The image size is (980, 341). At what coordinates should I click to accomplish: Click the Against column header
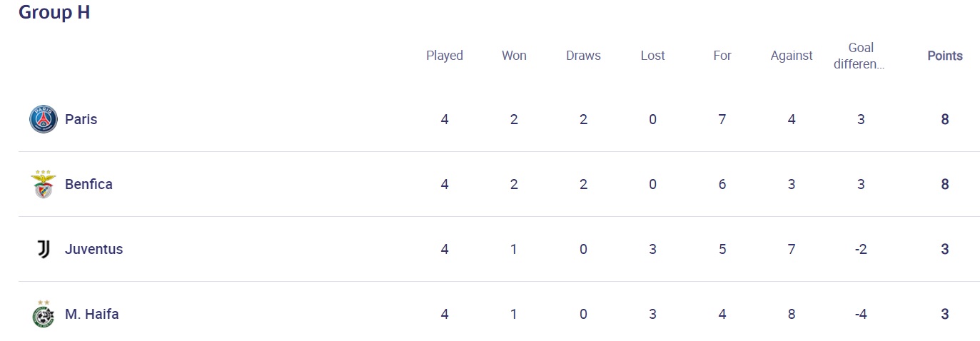pyautogui.click(x=792, y=56)
